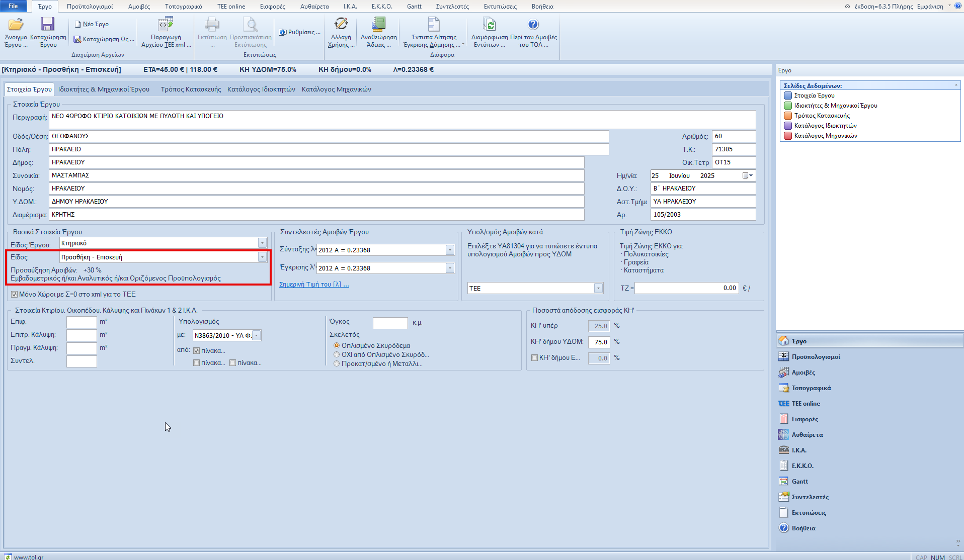The image size is (964, 560).
Task: Toggle Μόνο Χώροι με Σ=0 checkbox
Action: tap(15, 295)
